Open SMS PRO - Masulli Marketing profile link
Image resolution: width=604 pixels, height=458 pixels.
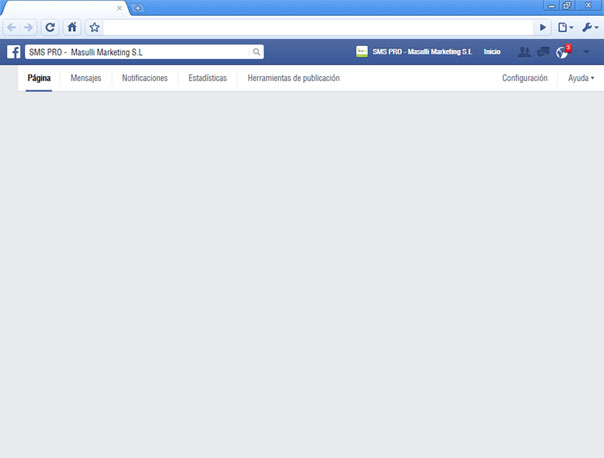422,52
